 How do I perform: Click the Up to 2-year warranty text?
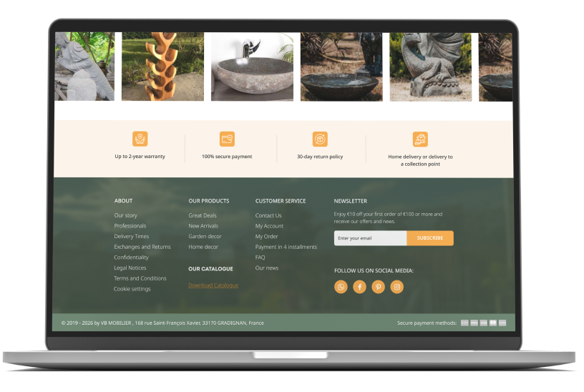pyautogui.click(x=140, y=157)
